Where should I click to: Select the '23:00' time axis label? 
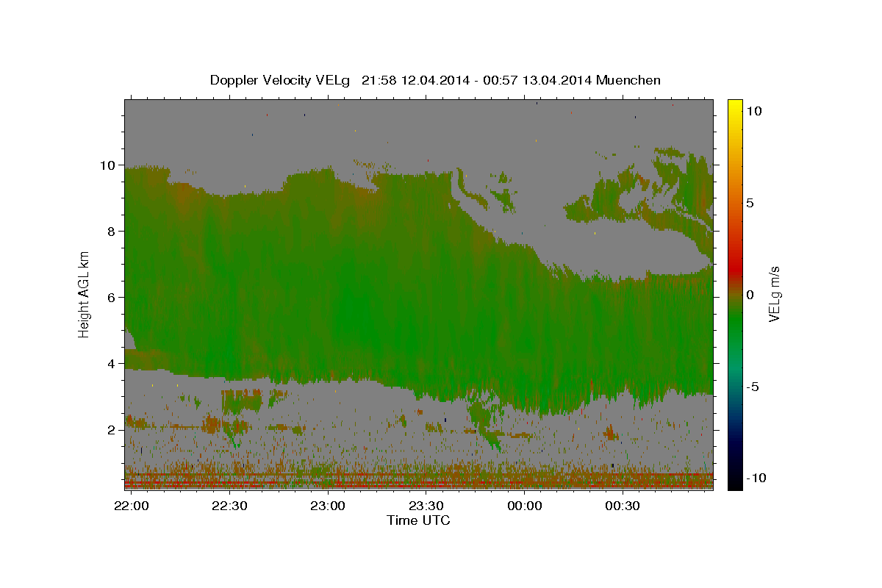tap(328, 506)
